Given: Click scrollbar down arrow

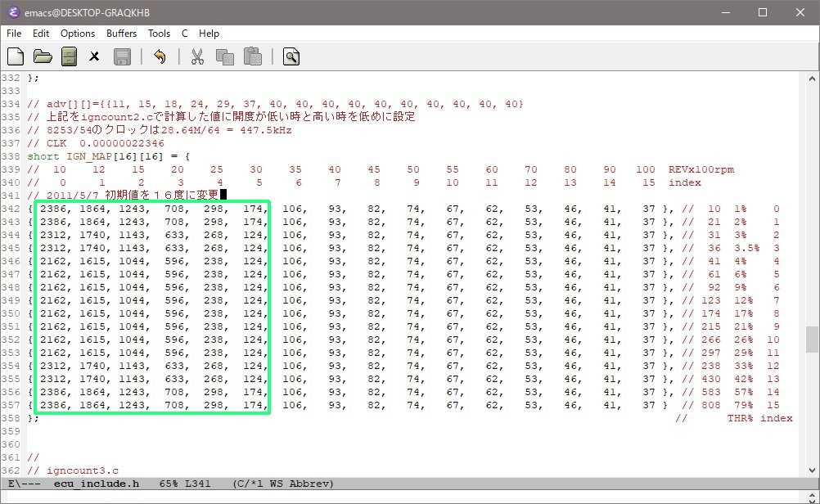Looking at the screenshot, I should point(812,470).
